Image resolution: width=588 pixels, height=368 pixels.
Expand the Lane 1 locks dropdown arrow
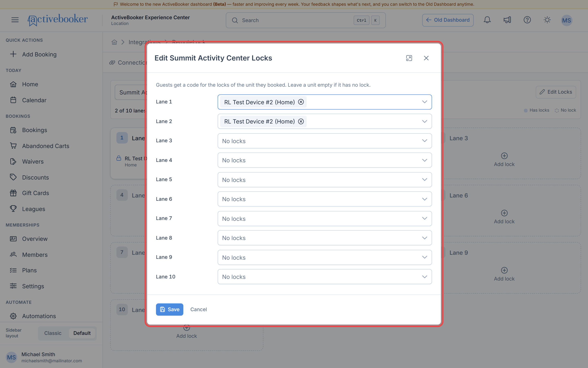(424, 102)
